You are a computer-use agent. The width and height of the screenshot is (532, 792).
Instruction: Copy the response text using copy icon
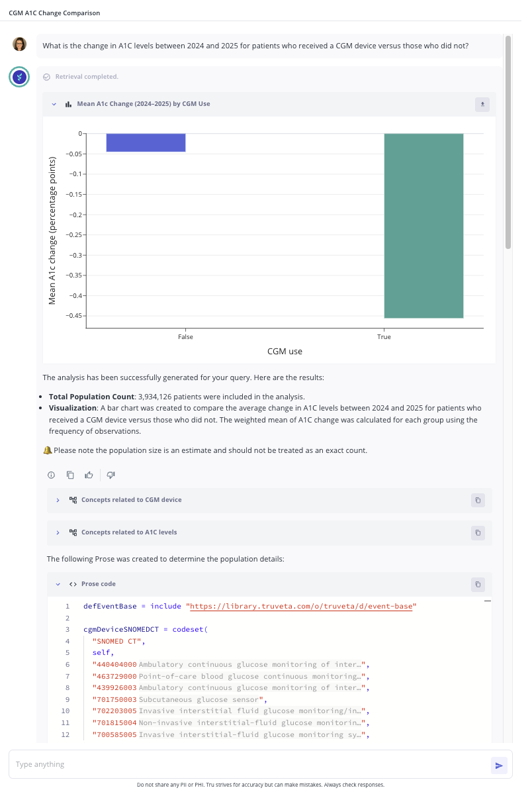click(70, 475)
